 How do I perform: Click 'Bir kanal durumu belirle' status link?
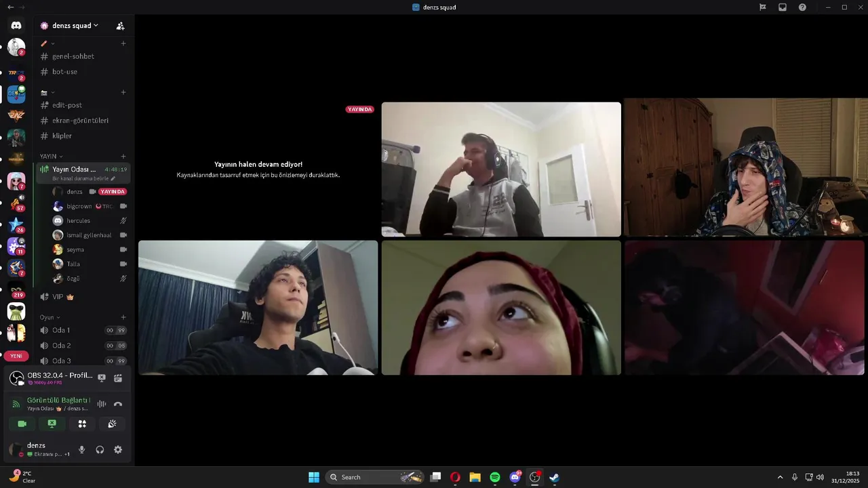tap(83, 179)
